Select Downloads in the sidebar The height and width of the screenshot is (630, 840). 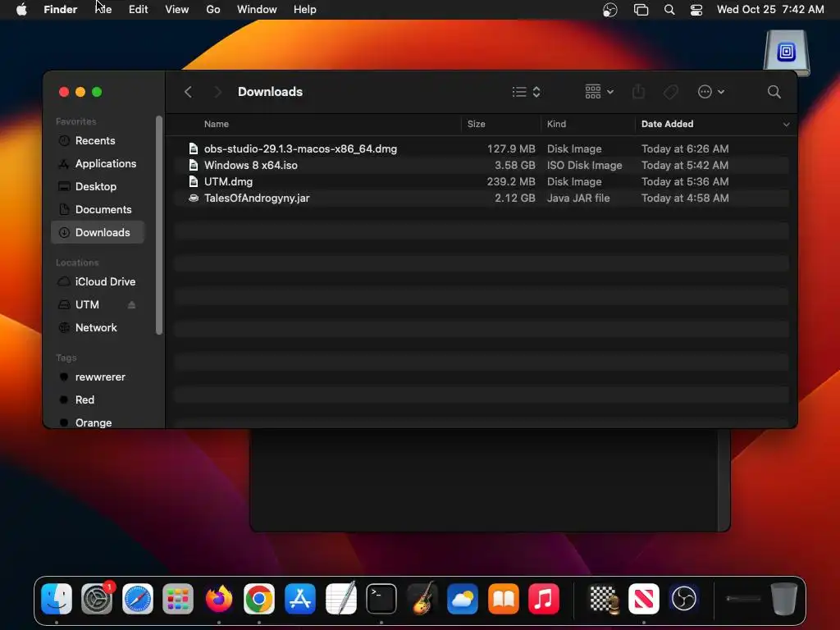(x=98, y=232)
